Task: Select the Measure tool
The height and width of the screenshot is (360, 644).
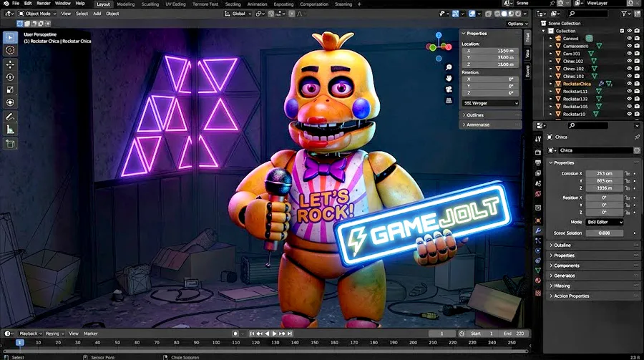Action: (x=10, y=130)
